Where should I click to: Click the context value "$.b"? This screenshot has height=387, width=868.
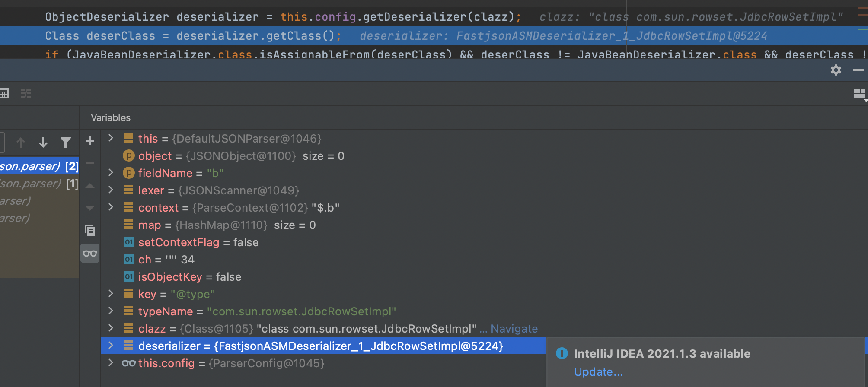point(325,208)
